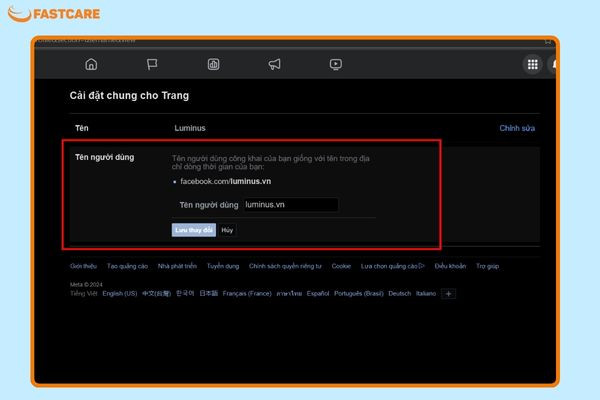Click the Meta © 2024 text
The image size is (600, 400).
click(86, 284)
